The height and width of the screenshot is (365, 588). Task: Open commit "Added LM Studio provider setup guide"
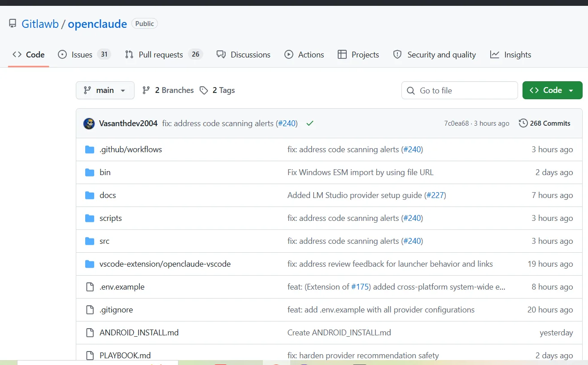355,195
